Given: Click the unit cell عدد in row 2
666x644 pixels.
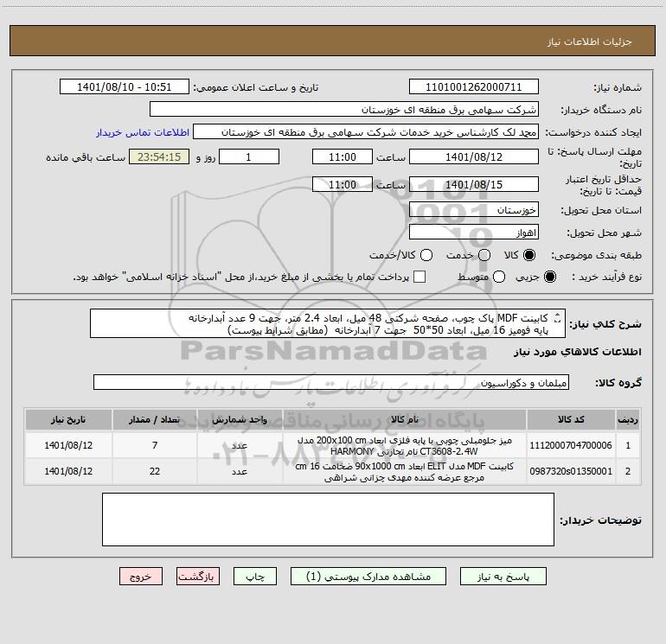Looking at the screenshot, I should [240, 472].
